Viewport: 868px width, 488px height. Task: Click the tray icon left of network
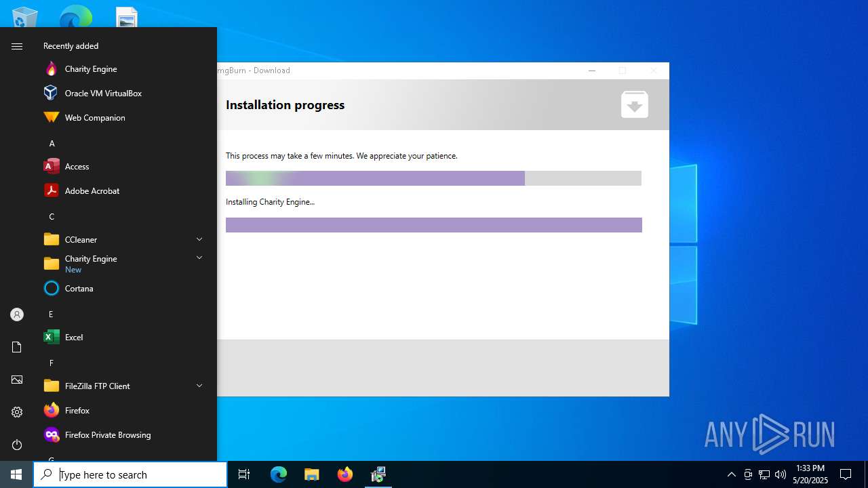pyautogui.click(x=748, y=474)
